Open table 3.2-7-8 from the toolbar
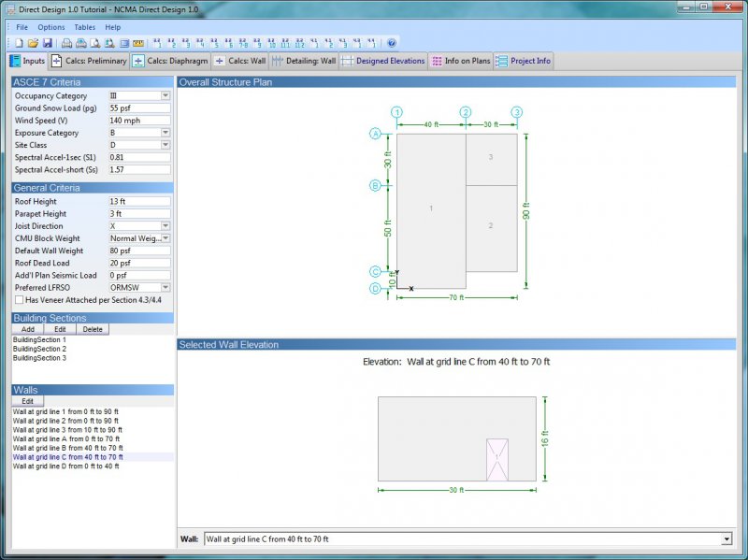This screenshot has height=560, width=748. point(243,43)
